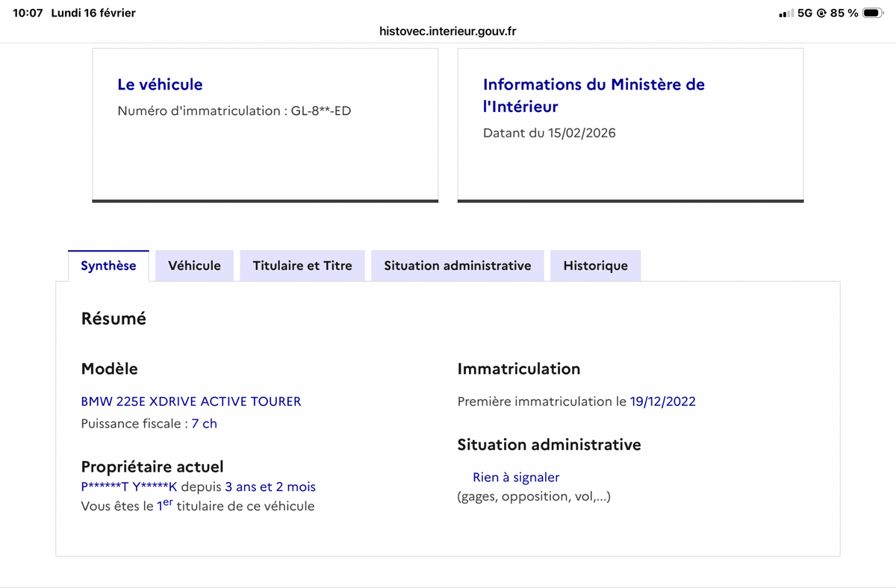This screenshot has width=896, height=588.
Task: Click the "3 ans et 2 mois" duration
Action: click(x=270, y=487)
